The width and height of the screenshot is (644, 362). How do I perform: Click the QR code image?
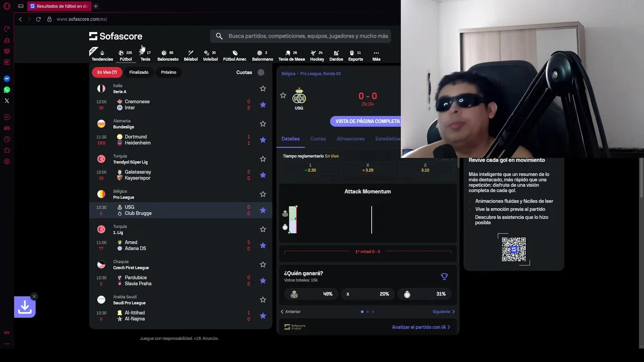(x=514, y=249)
